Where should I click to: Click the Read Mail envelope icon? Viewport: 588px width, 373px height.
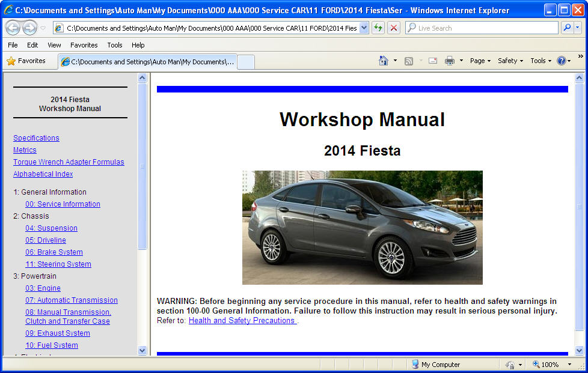[432, 61]
